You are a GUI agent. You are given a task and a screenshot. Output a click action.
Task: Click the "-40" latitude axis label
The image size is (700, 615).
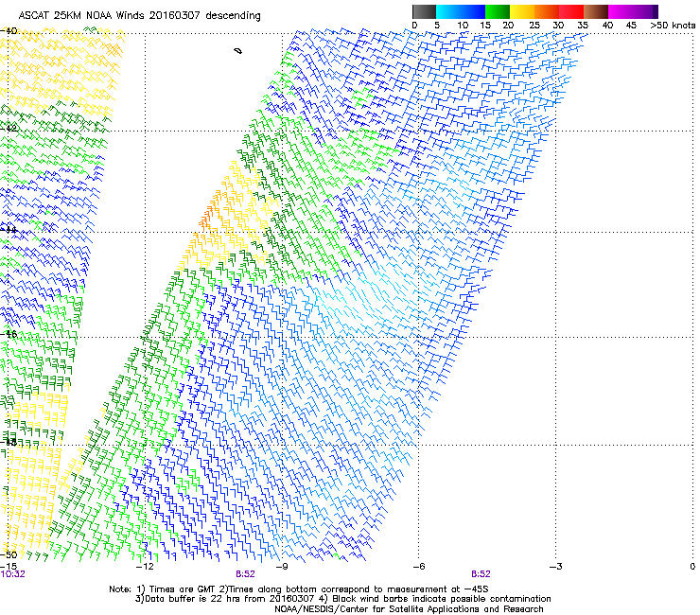[9, 30]
